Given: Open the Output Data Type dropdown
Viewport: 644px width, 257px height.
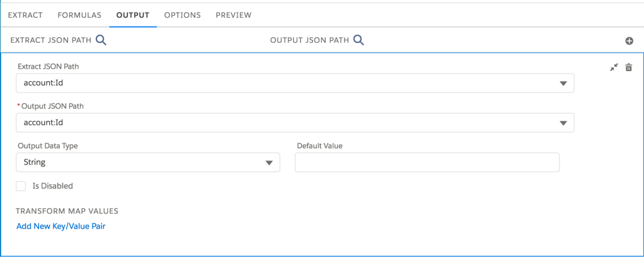Looking at the screenshot, I should pyautogui.click(x=147, y=163).
